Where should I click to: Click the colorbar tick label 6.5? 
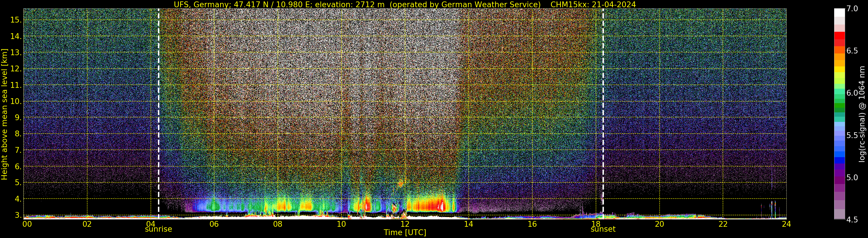[x=852, y=51]
